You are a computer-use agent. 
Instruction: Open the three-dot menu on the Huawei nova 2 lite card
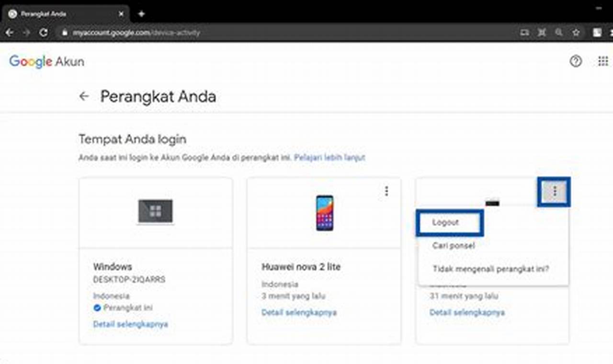point(386,191)
